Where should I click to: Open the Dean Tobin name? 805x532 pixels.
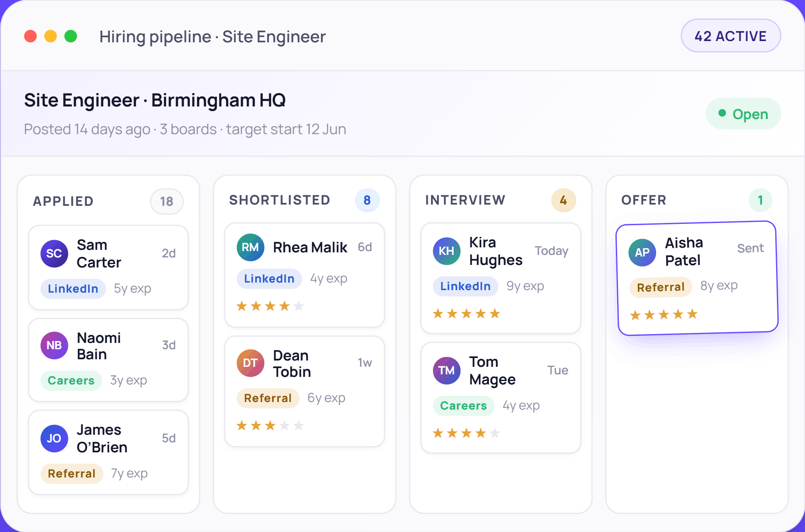click(292, 363)
